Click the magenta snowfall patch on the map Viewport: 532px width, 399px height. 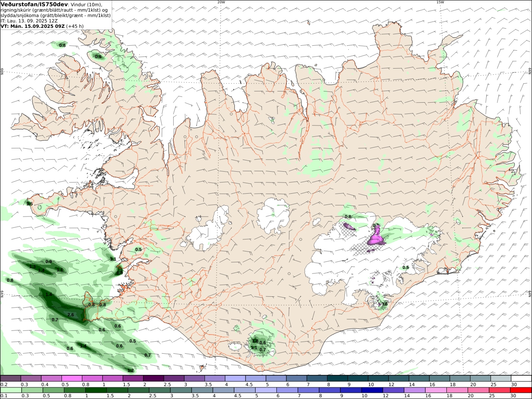coord(376,238)
